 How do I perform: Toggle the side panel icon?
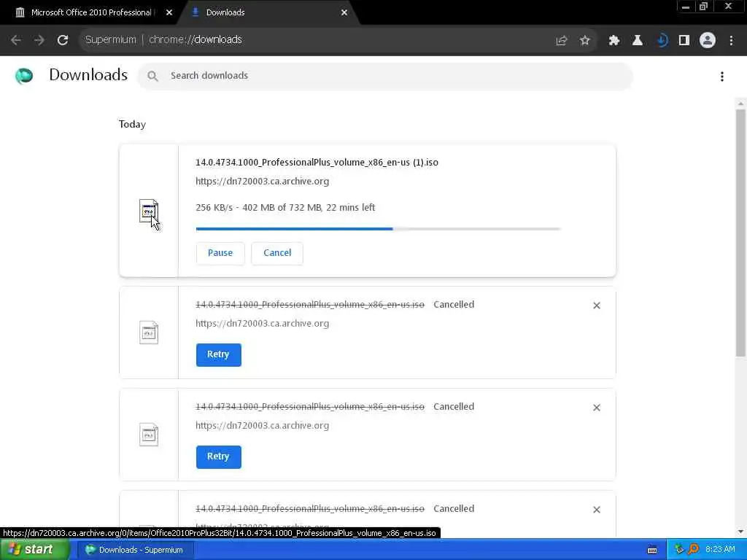684,41
